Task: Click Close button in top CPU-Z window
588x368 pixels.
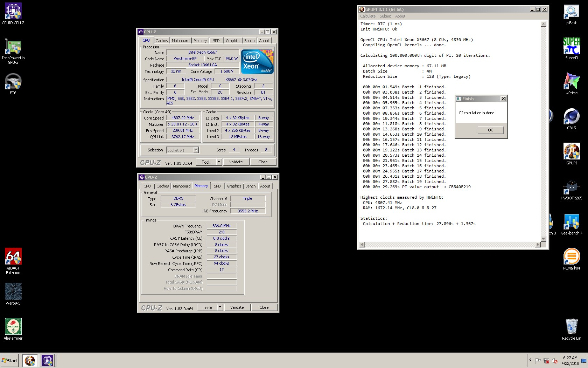Action: pos(263,162)
